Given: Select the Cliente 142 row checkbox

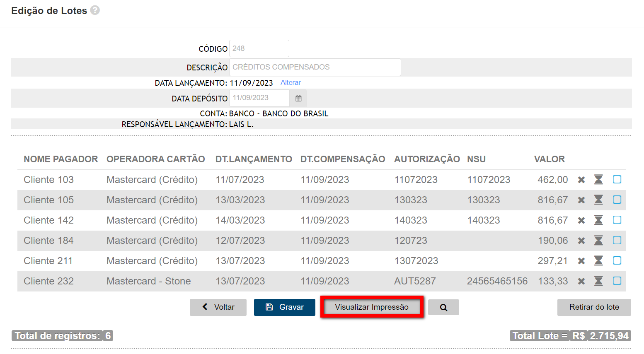Looking at the screenshot, I should click(617, 220).
